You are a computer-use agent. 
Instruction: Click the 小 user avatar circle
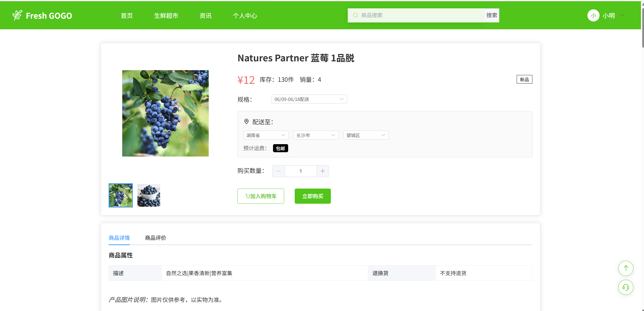(x=593, y=16)
